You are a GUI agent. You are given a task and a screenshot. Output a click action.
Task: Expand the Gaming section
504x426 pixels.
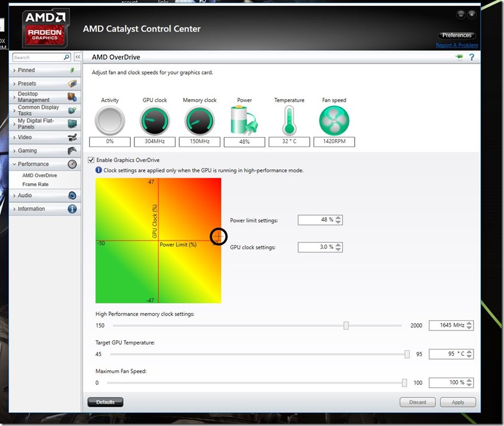[x=45, y=150]
